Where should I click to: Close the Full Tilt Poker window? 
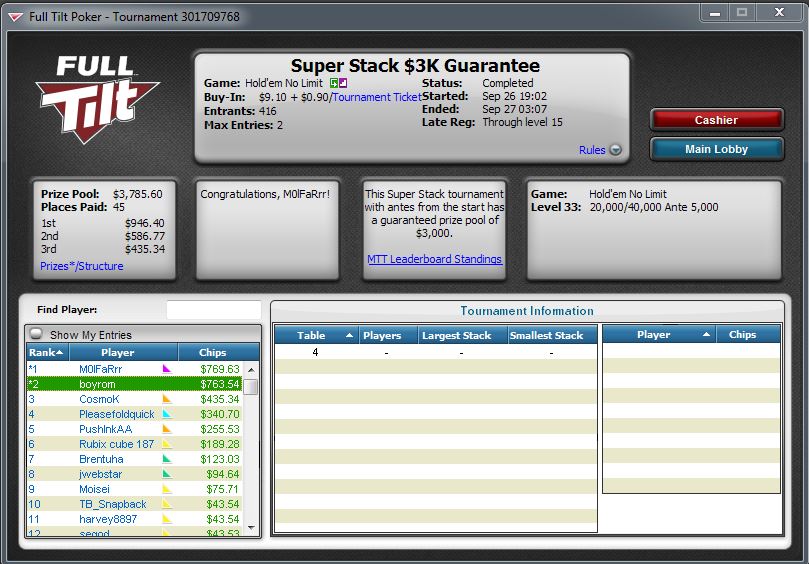[780, 13]
